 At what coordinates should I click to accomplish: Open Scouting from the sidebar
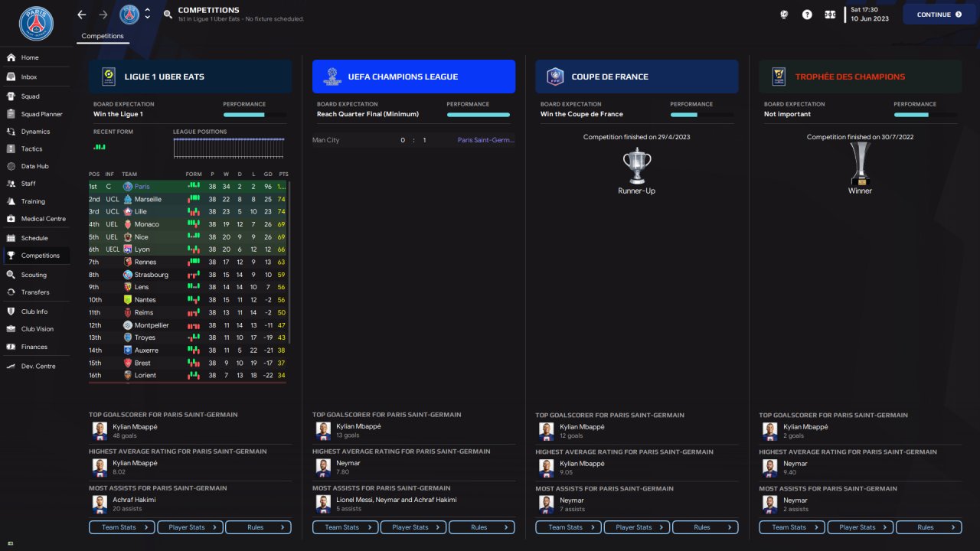tap(34, 275)
